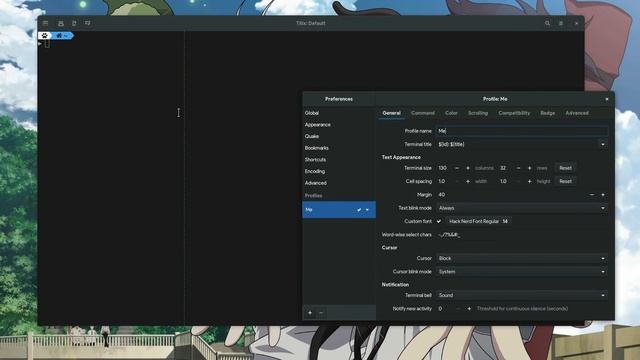This screenshot has height=360, width=640.
Task: Click the Profile name input field
Action: coord(522,131)
